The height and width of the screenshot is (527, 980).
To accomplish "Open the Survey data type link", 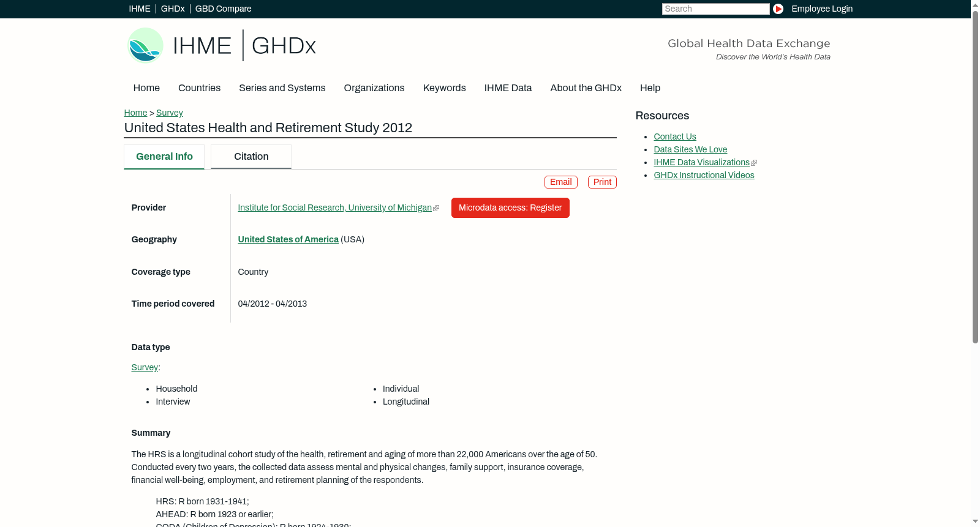I will (x=145, y=367).
